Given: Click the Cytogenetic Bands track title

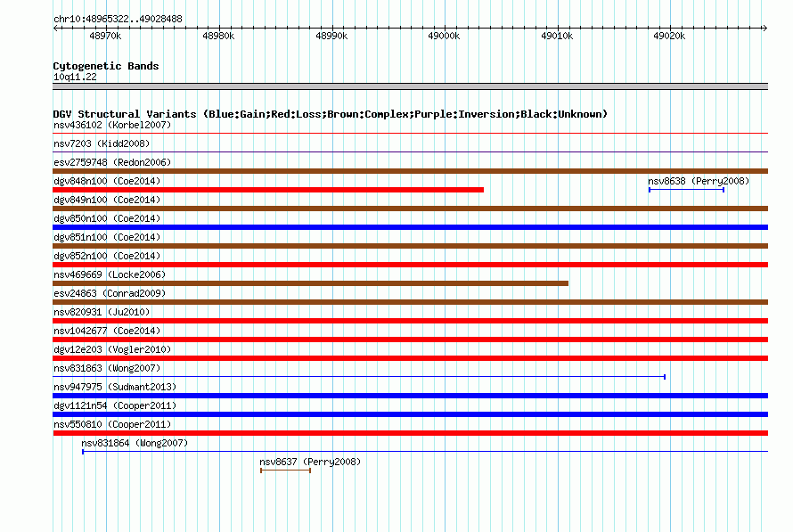Looking at the screenshot, I should pyautogui.click(x=106, y=66).
